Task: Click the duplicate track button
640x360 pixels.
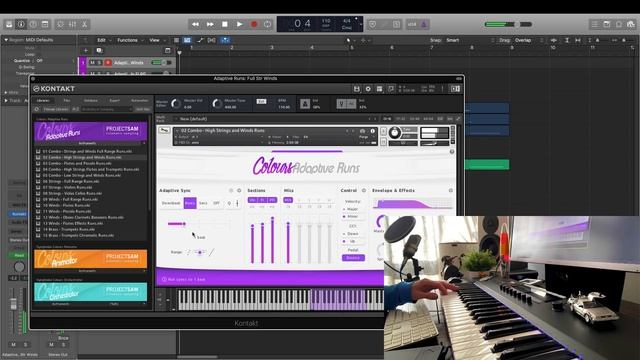Action: pyautogui.click(x=99, y=51)
